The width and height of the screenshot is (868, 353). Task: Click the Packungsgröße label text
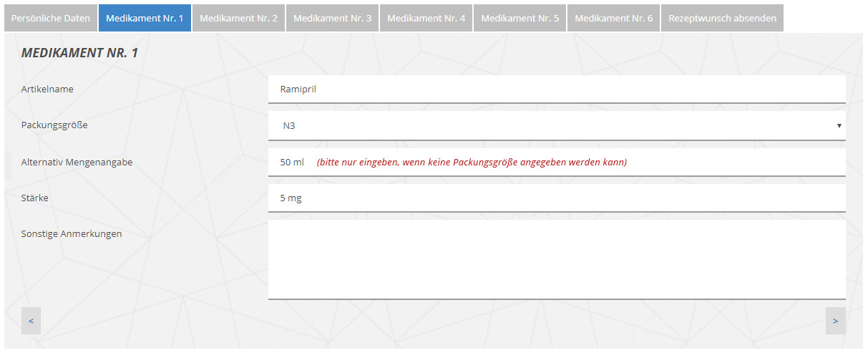pyautogui.click(x=54, y=125)
